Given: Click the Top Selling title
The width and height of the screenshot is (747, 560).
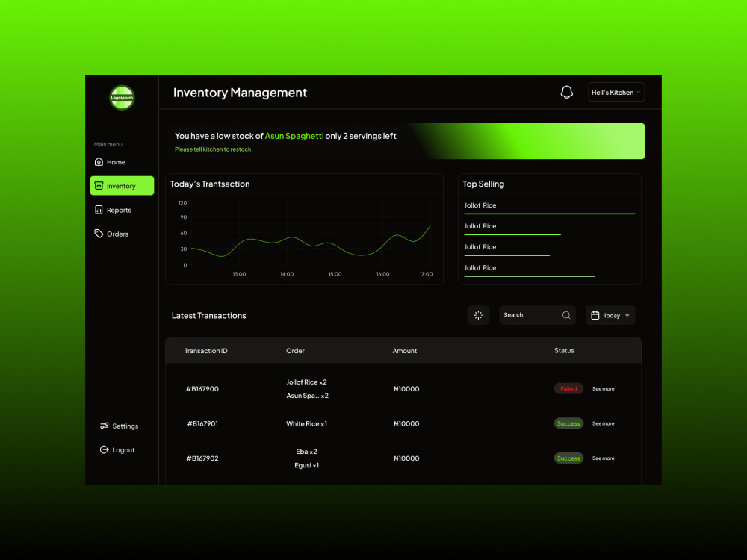Looking at the screenshot, I should (483, 184).
